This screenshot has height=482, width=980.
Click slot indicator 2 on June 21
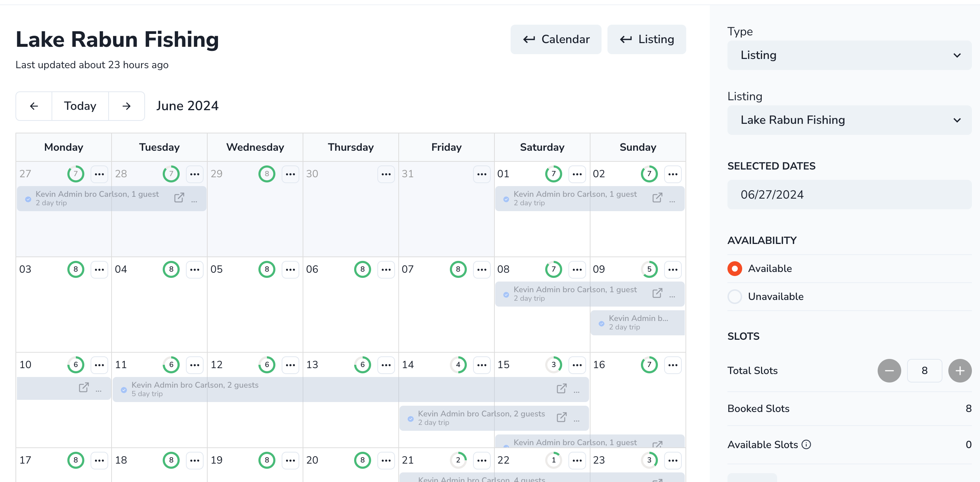458,460
